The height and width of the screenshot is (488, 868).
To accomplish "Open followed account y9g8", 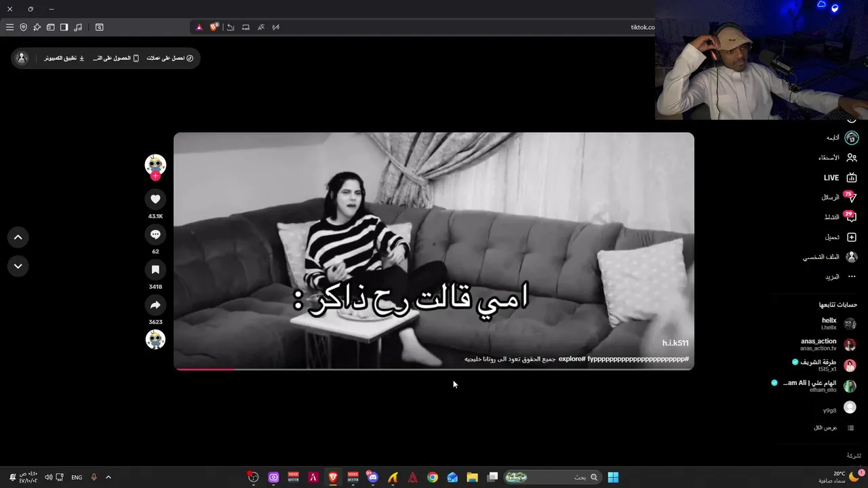I will 840,409.
